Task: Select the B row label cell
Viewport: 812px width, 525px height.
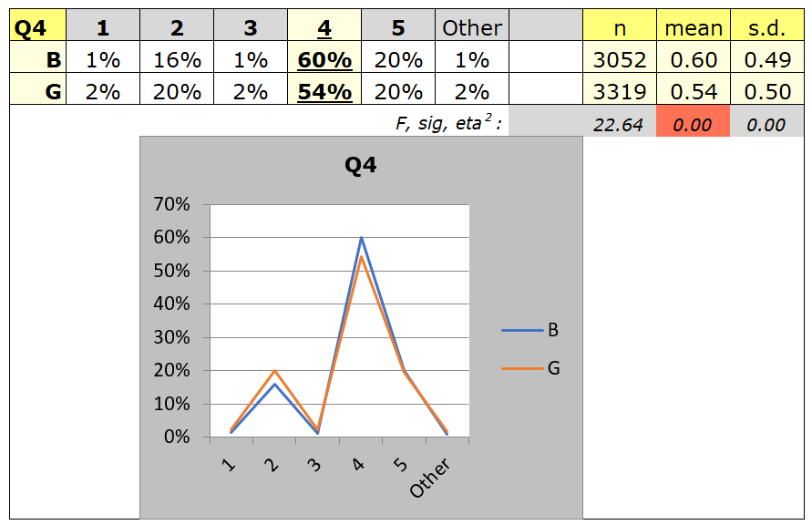Action: pos(37,57)
